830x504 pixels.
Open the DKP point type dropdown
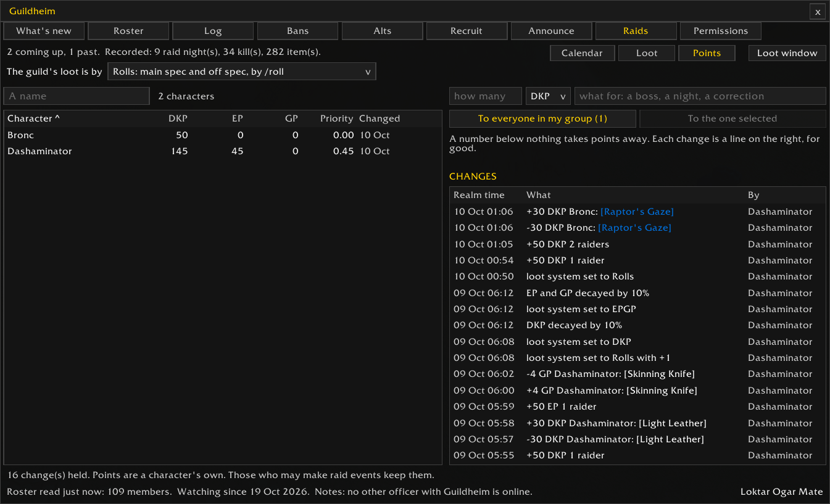point(548,96)
